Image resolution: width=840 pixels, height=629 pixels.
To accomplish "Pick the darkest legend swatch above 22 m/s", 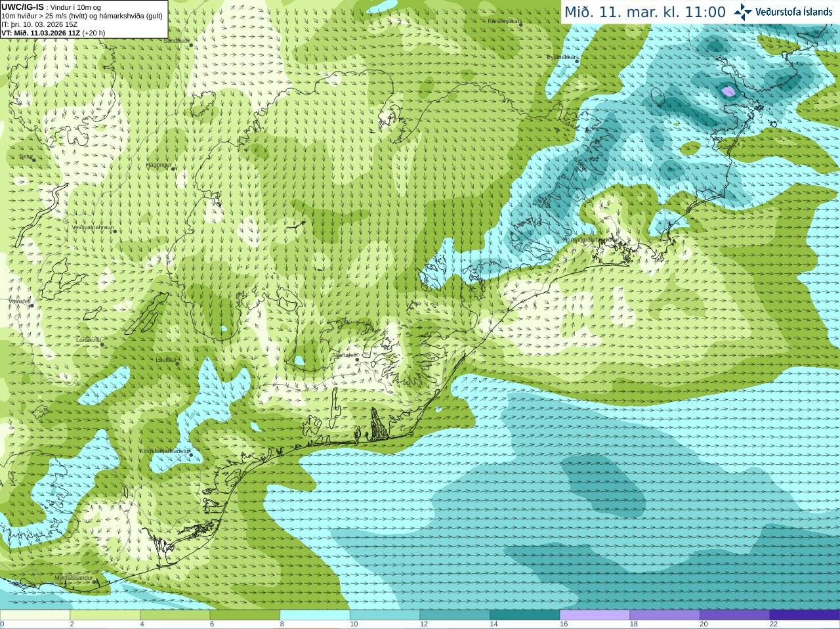I will tap(805, 615).
